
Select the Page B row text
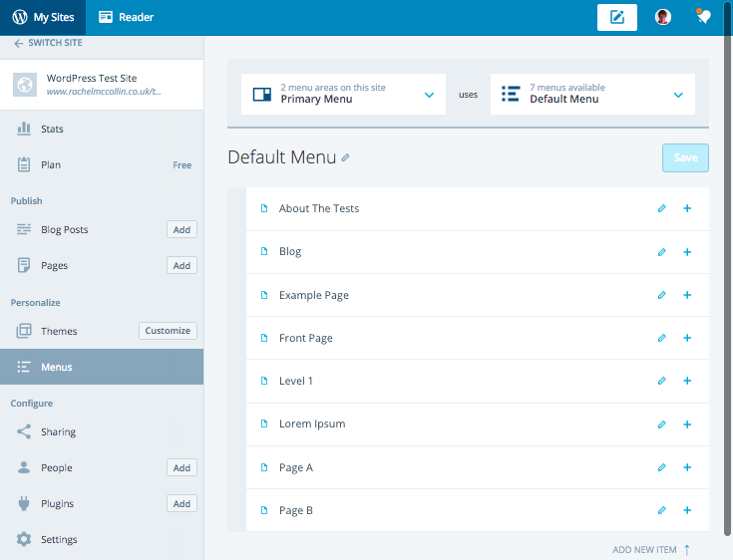click(296, 510)
